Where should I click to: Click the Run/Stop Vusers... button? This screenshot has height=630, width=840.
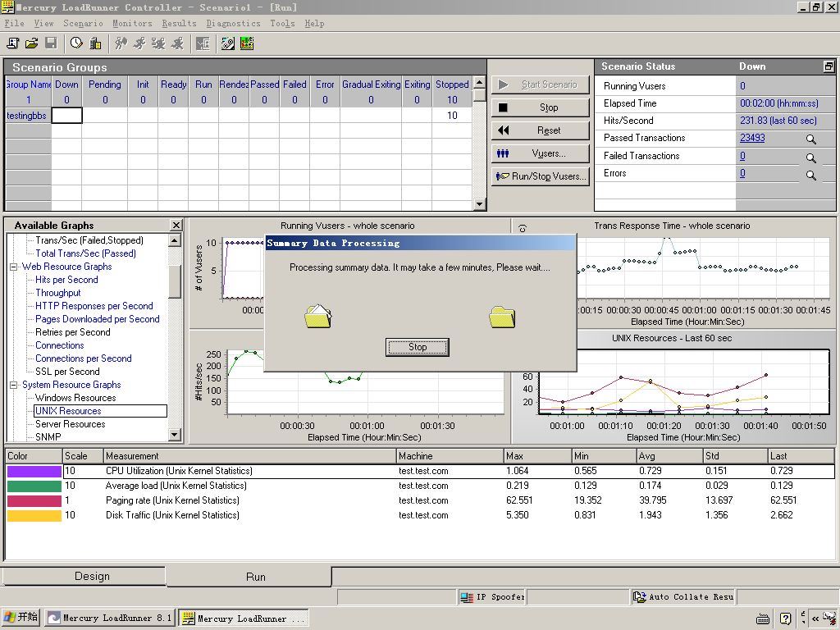[540, 176]
